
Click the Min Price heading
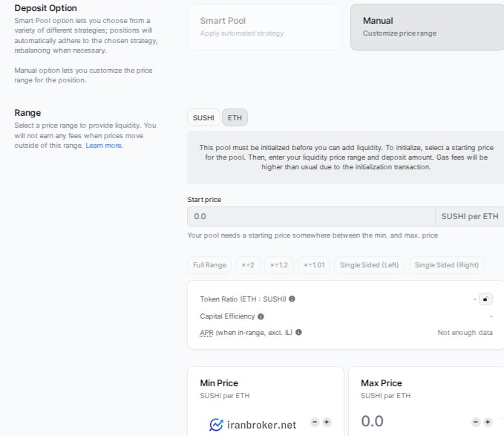219,383
